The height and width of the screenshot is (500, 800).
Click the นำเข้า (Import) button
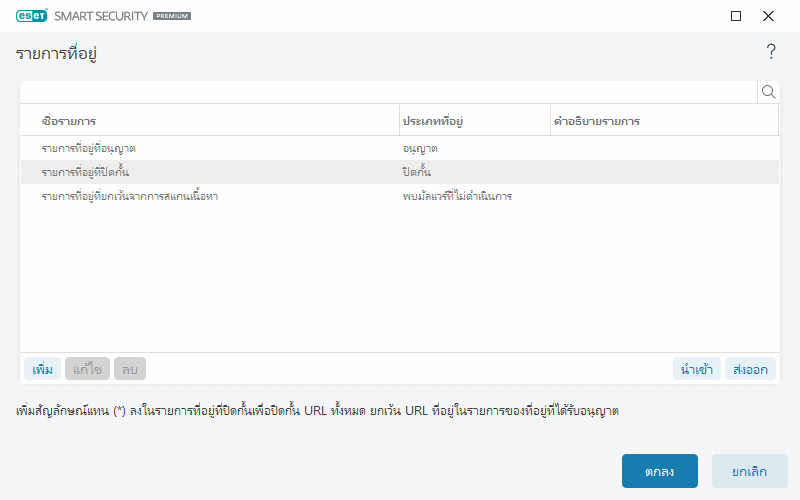(x=696, y=369)
